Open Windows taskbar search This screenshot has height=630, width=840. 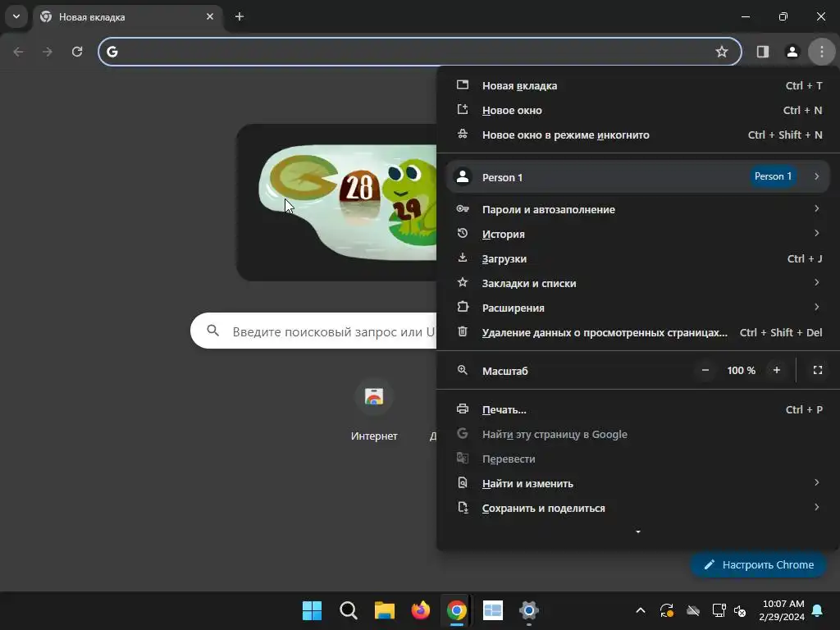(x=348, y=610)
